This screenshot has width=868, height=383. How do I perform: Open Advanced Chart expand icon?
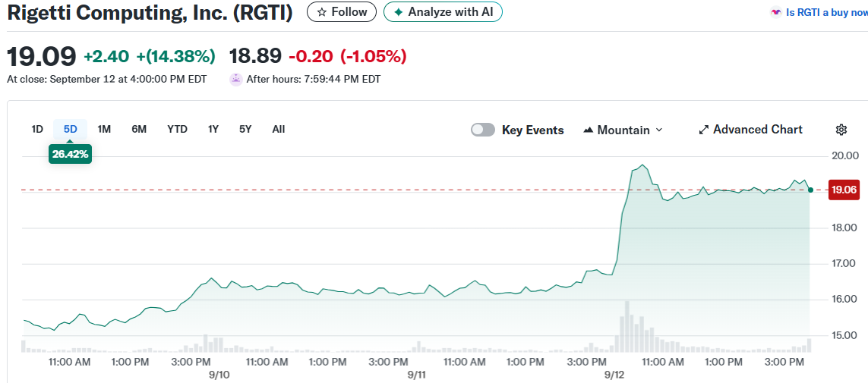pos(703,130)
